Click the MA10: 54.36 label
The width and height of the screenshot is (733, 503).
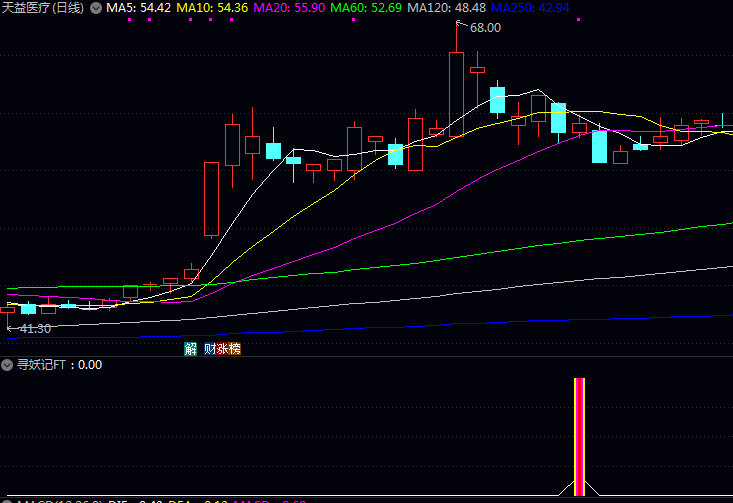point(212,8)
